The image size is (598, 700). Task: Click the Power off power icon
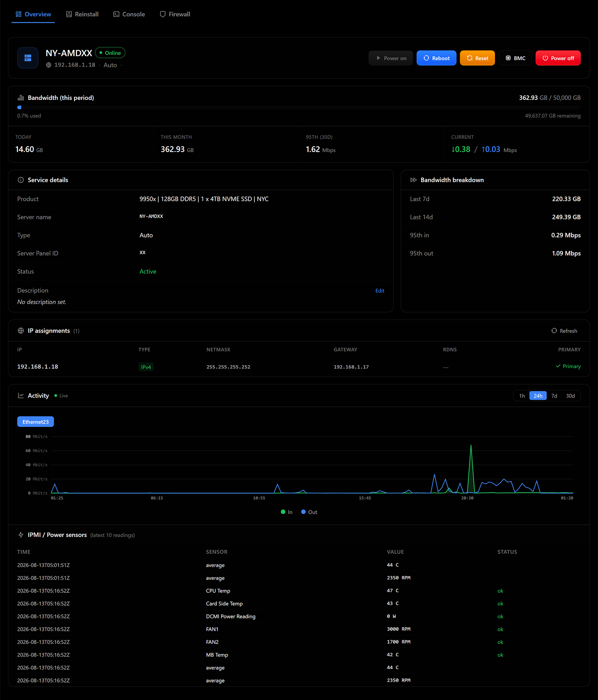click(x=545, y=58)
